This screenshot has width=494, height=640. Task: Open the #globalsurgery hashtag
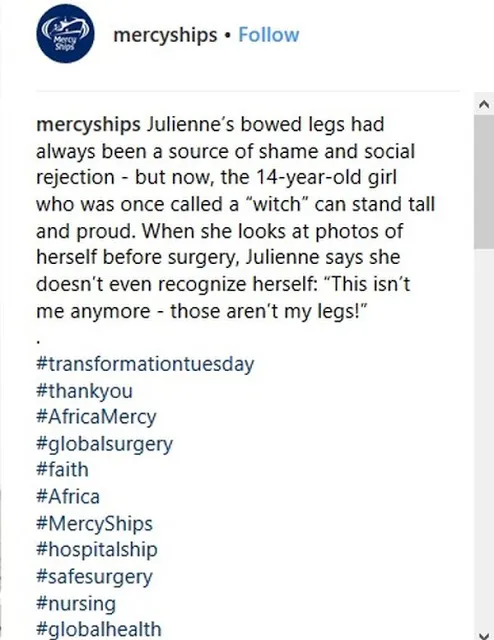point(105,444)
